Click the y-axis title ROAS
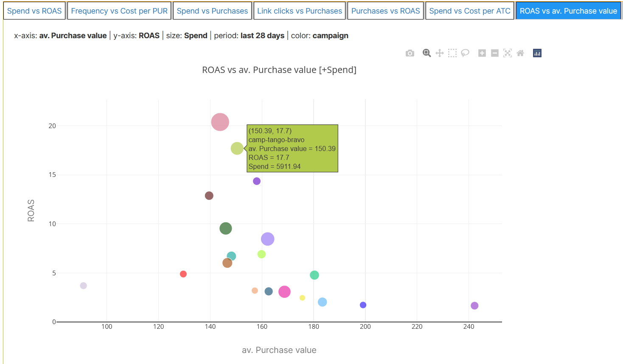623x364 pixels. [31, 210]
